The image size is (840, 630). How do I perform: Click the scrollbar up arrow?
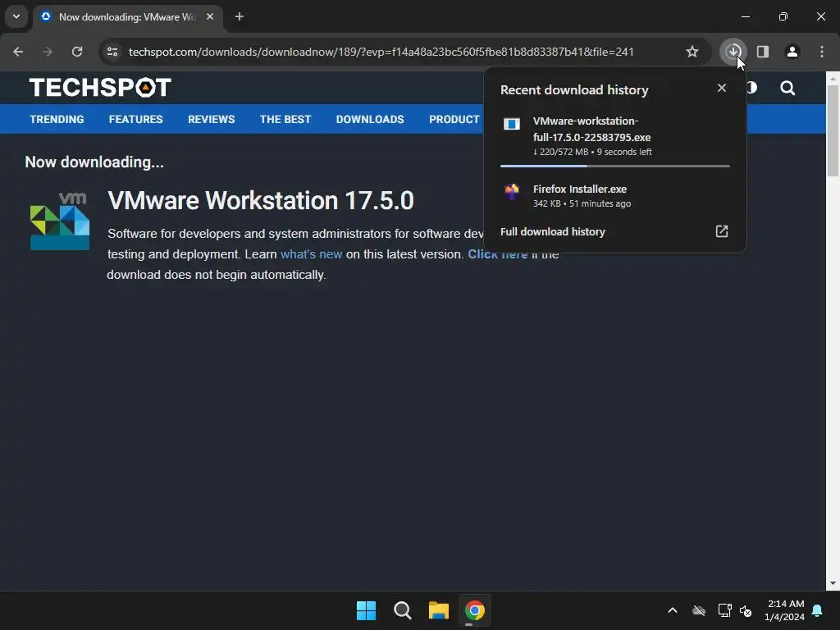point(833,78)
